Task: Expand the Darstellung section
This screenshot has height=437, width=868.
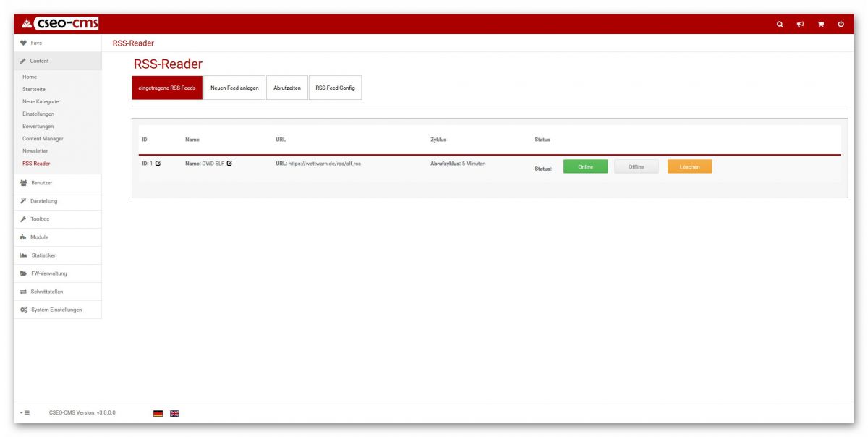Action: [58, 201]
